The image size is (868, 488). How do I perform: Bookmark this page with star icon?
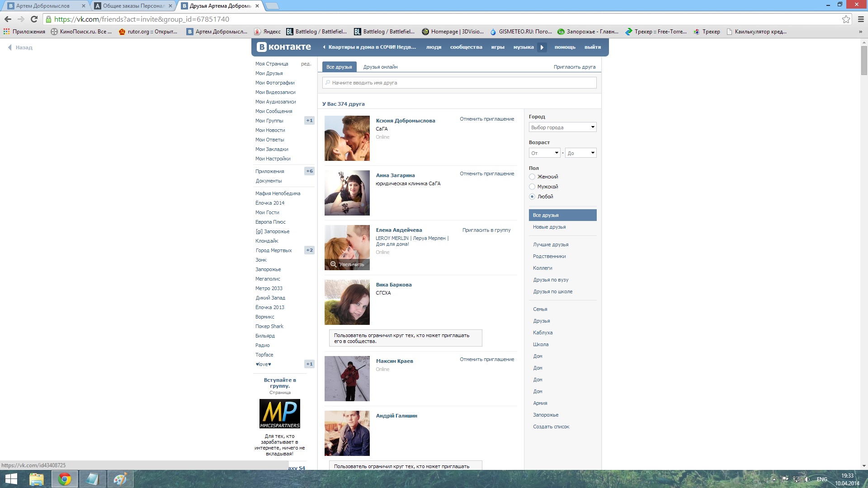tap(846, 19)
